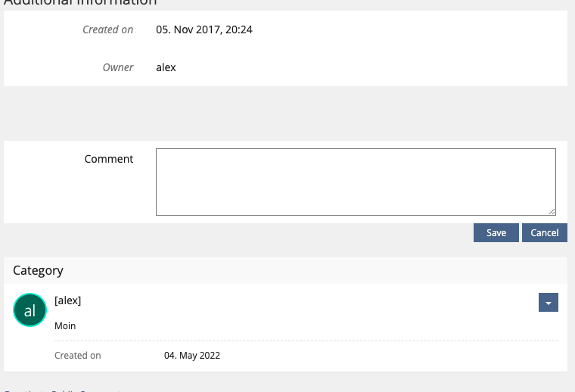575x392 pixels.
Task: Grab the Comment text area resize handle
Action: click(x=552, y=212)
